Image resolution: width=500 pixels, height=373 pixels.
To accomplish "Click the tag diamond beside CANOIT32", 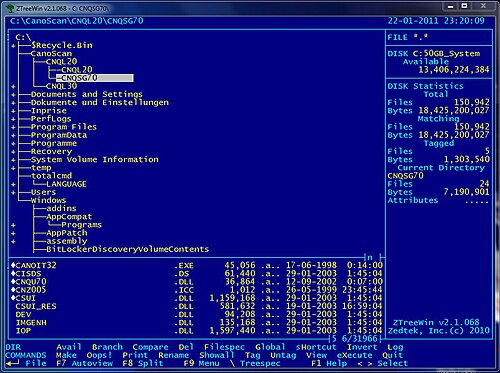I will click(x=13, y=265).
